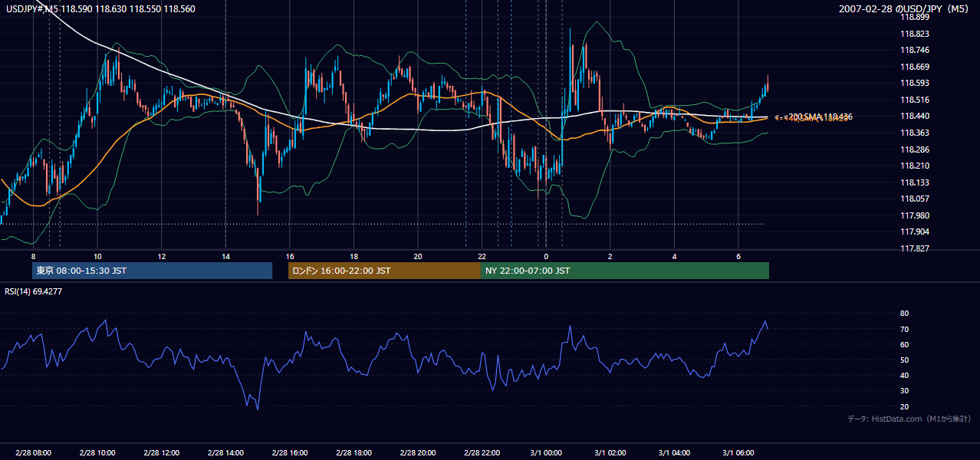Click hour label 10 on price chart time axis
This screenshot has width=980, height=460.
point(97,256)
